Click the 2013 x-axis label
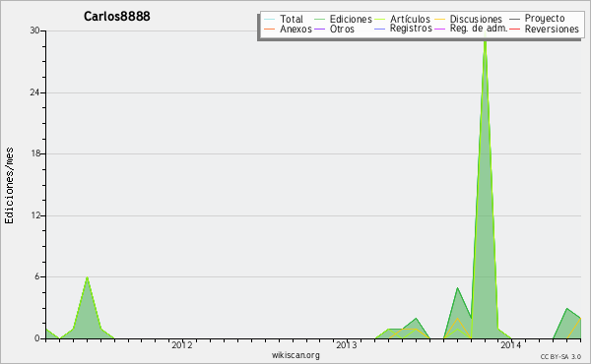The width and height of the screenshot is (591, 364). click(347, 344)
